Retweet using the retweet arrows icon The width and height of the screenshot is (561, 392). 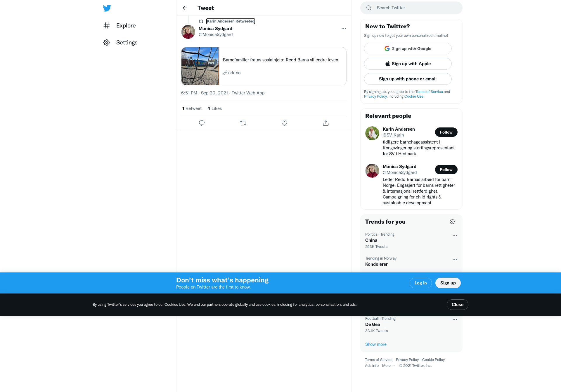pos(243,123)
